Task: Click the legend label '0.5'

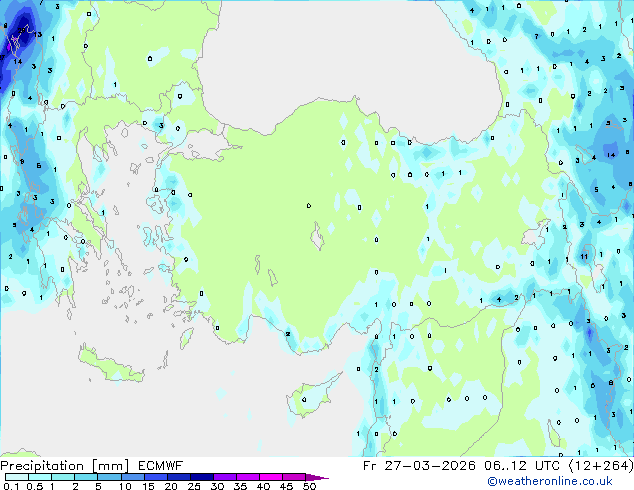Action: tap(35, 486)
